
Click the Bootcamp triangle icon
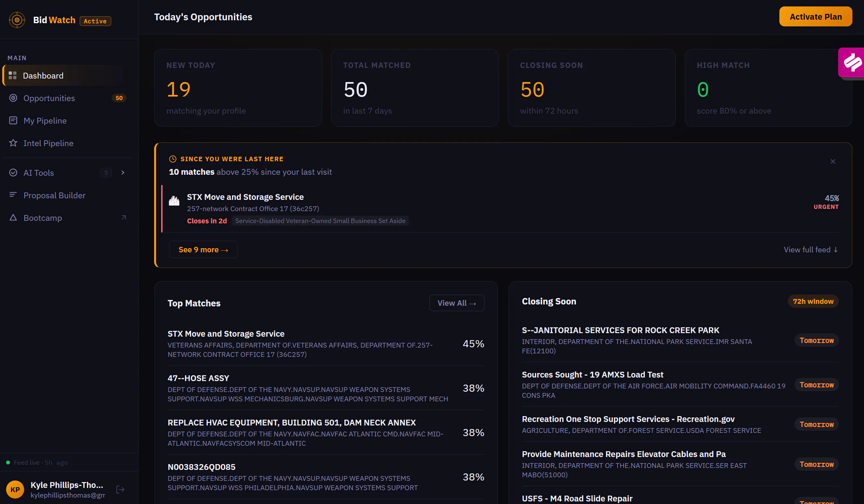(x=13, y=217)
